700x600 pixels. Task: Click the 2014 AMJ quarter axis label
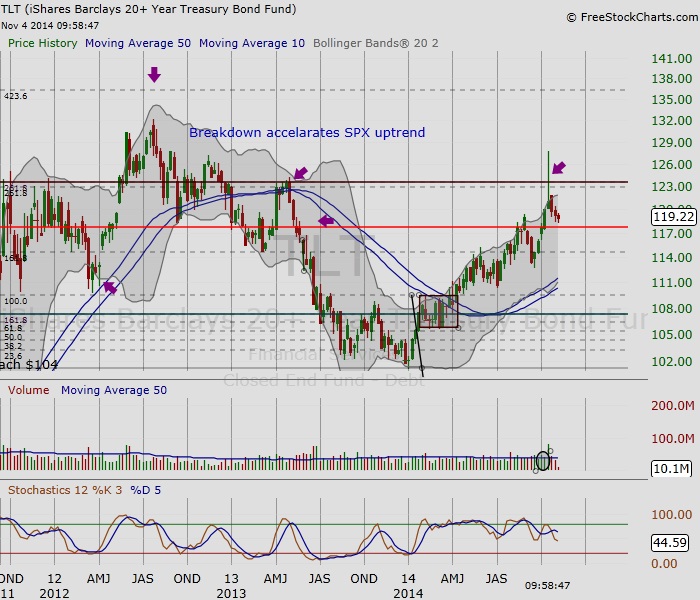(452, 579)
